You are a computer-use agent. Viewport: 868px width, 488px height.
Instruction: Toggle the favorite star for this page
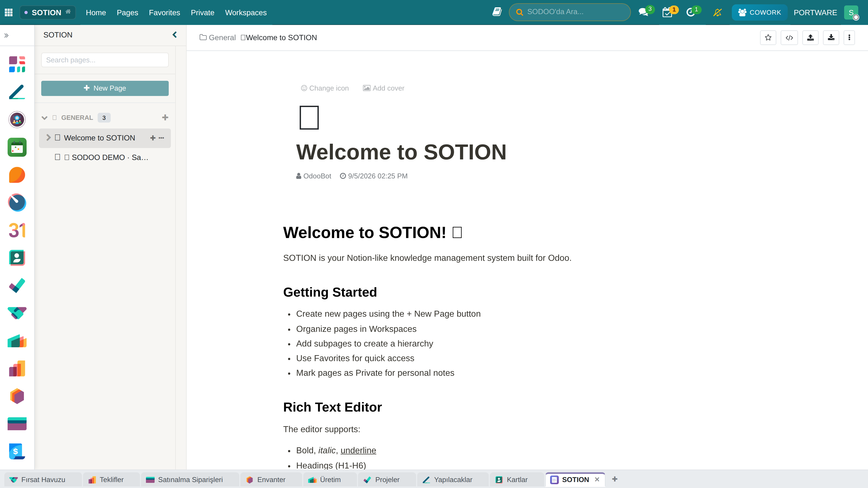point(768,38)
